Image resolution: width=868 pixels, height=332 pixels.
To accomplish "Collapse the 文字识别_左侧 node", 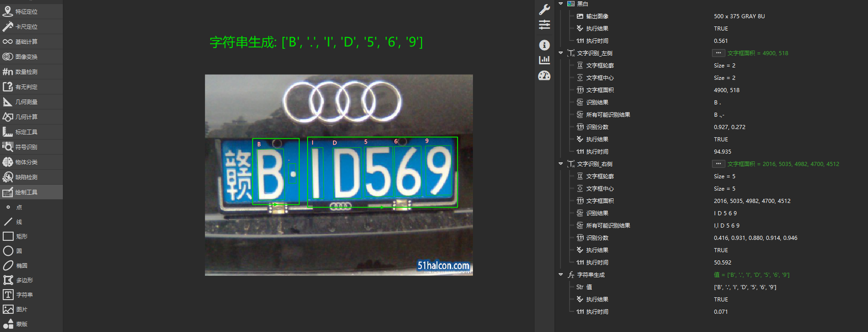I will 561,53.
